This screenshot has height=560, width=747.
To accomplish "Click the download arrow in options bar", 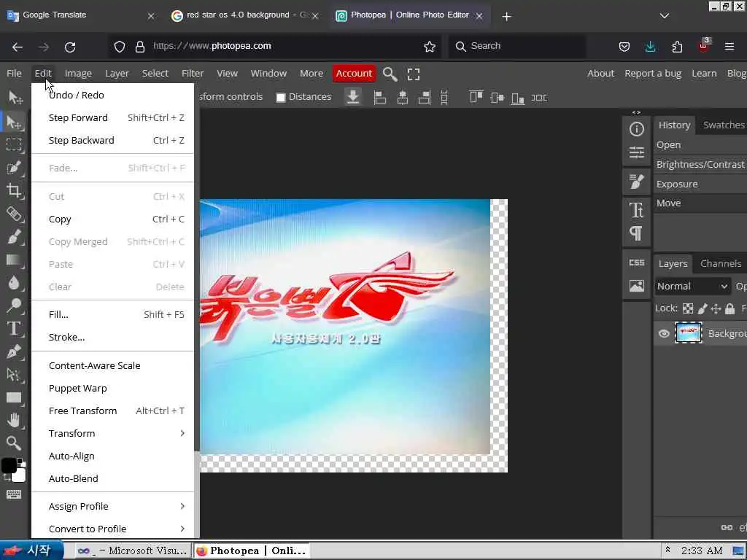I will 353,97.
